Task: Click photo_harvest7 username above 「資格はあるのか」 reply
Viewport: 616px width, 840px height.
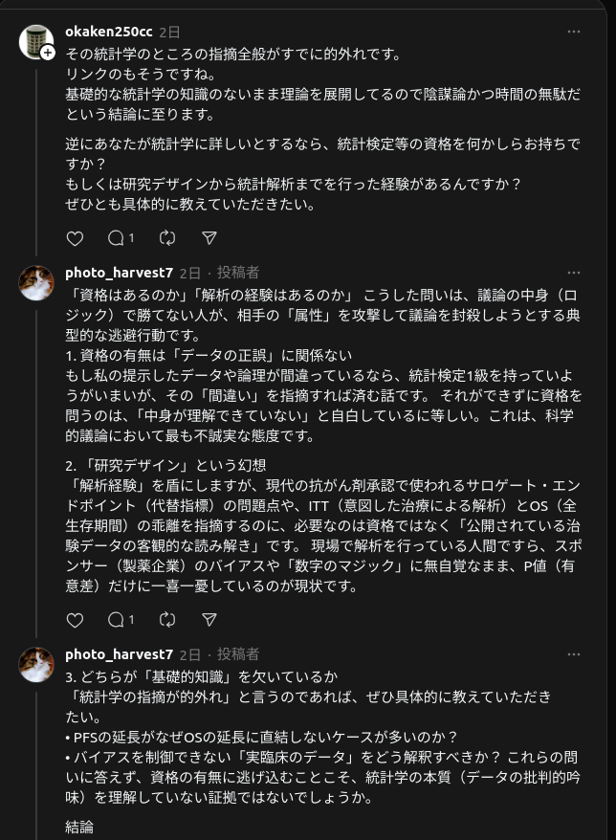Action: [119, 273]
